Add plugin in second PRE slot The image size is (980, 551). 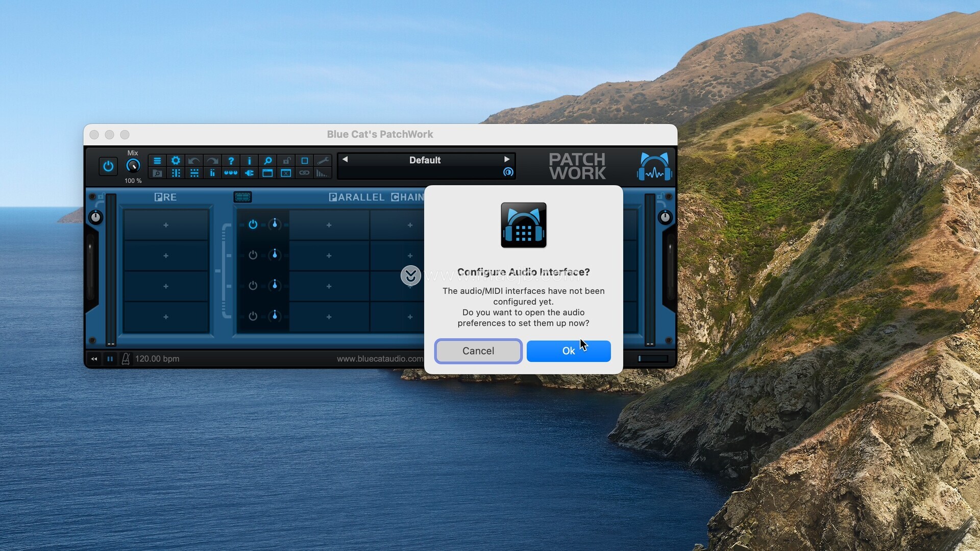166,256
